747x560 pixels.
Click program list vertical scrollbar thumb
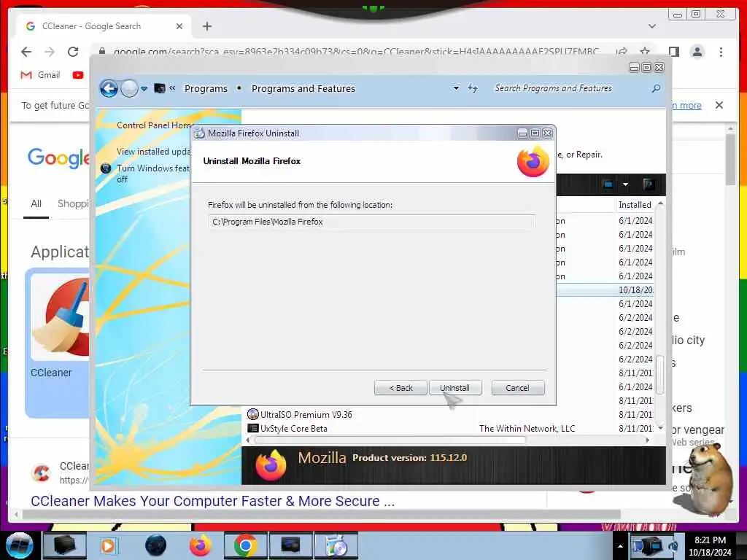pyautogui.click(x=659, y=374)
